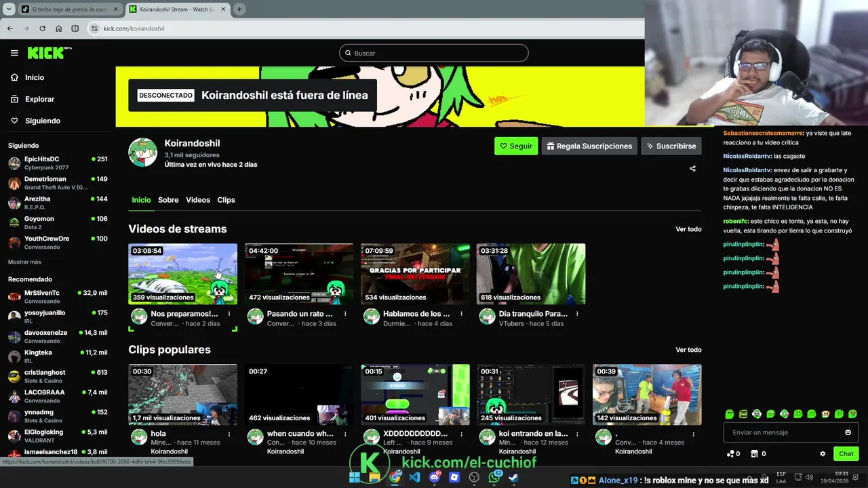Open options for 'Dia tranquilo Para' video
This screenshot has height=488, width=868.
click(x=578, y=314)
